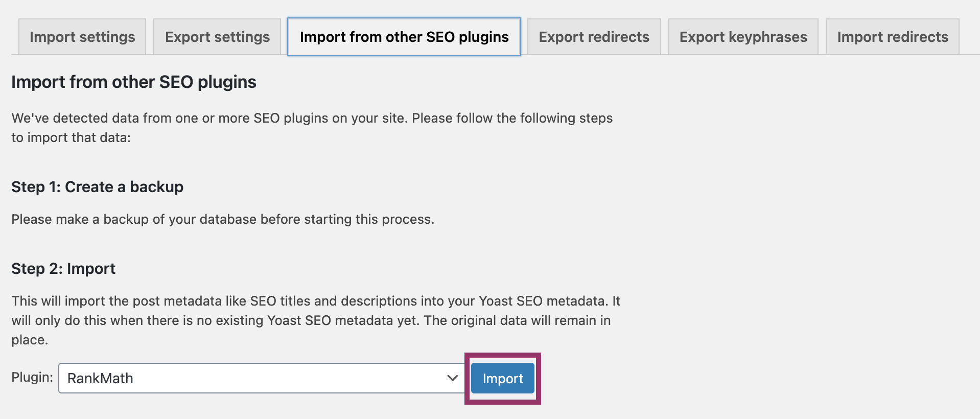Open the Export keyphrases tab
This screenshot has width=980, height=419.
[x=743, y=37]
